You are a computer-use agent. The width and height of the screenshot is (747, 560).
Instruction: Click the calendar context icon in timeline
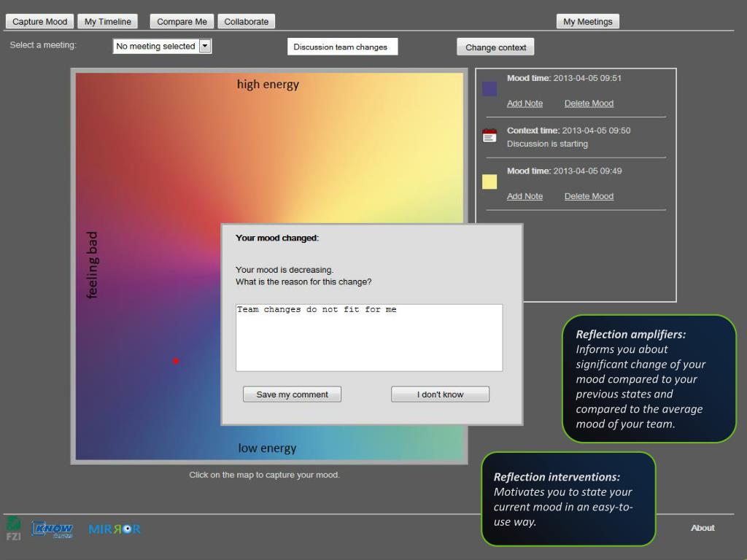pyautogui.click(x=489, y=136)
